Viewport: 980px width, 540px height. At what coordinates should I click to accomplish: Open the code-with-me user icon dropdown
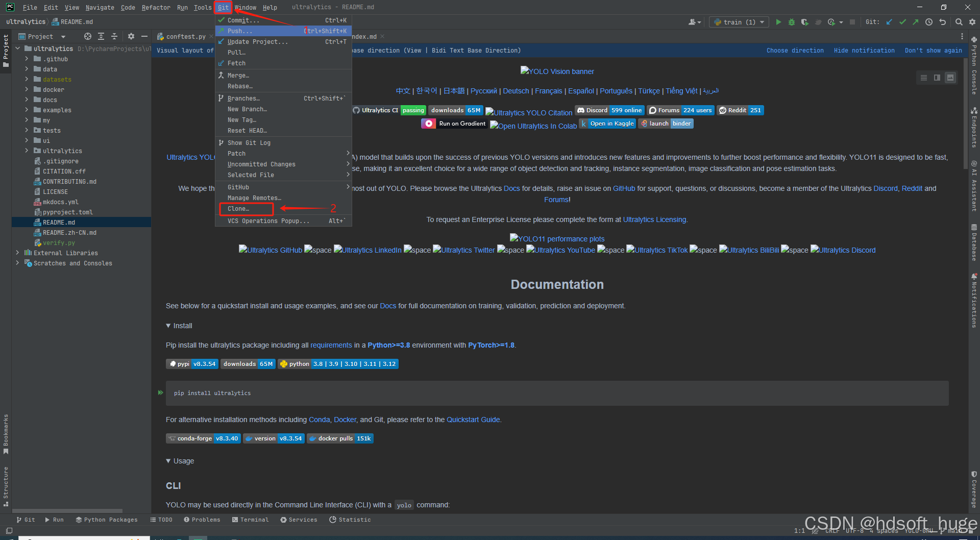tap(695, 22)
